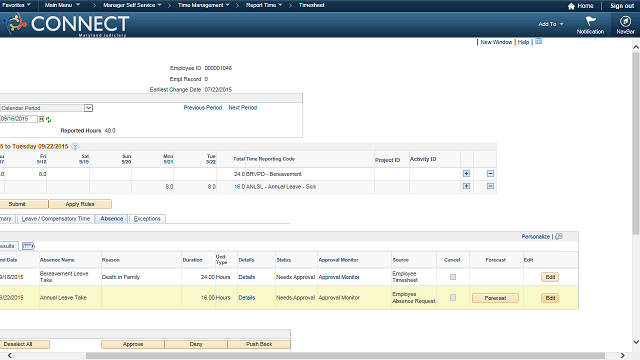Image resolution: width=640 pixels, height=360 pixels.
Task: Delete the ANLSL Annual Leave row
Action: pyautogui.click(x=490, y=186)
